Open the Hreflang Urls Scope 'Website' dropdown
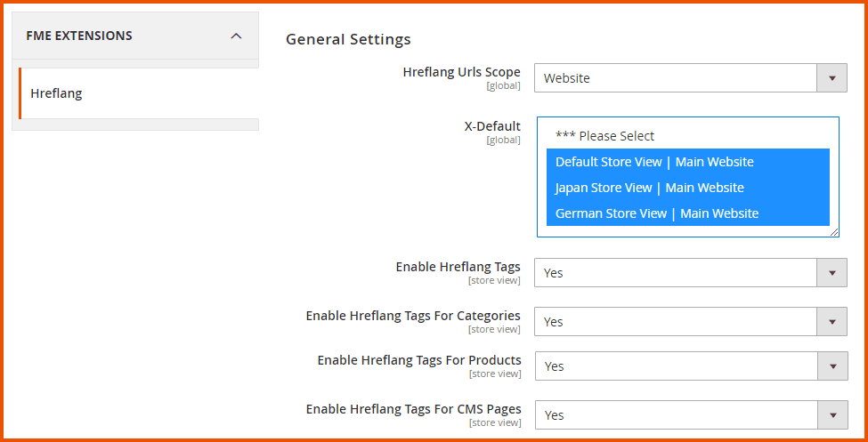This screenshot has width=868, height=442. (676, 78)
